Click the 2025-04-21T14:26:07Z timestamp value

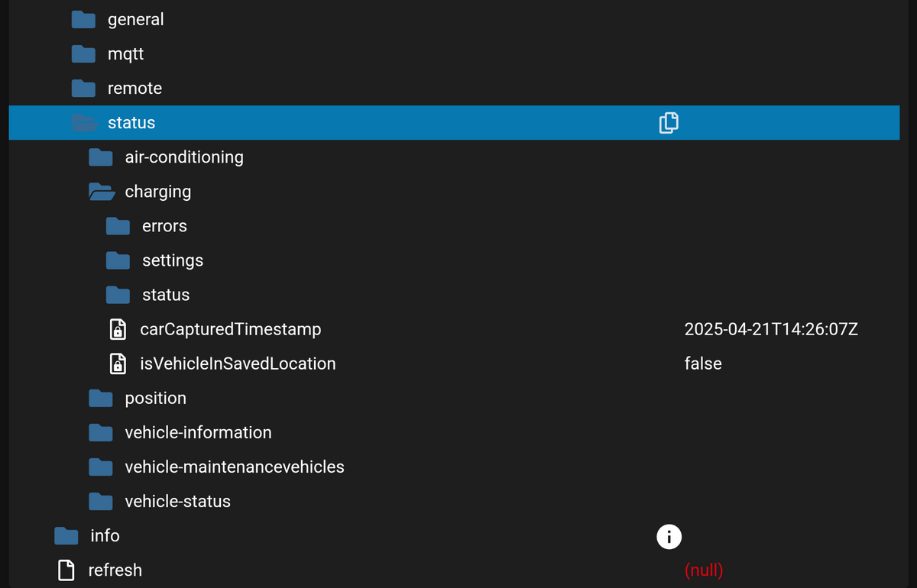pos(771,329)
